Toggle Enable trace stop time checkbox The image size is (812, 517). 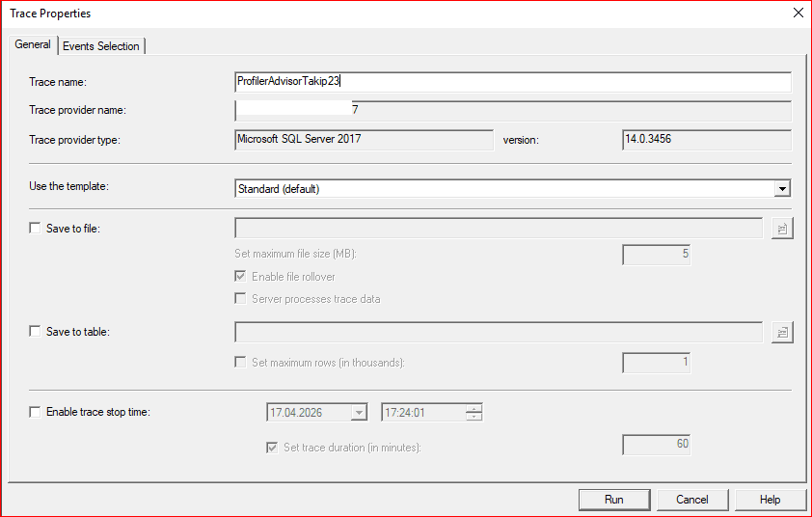point(36,412)
